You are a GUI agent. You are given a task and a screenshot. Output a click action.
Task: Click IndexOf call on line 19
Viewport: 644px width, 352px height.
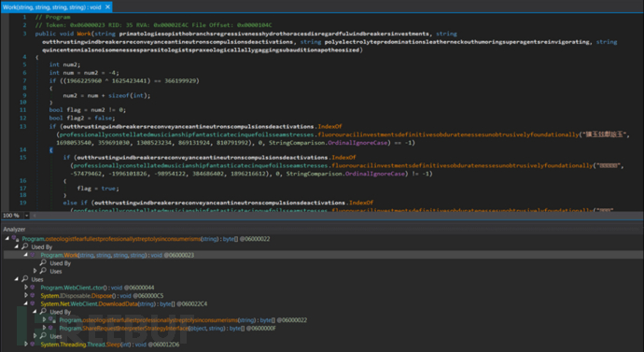(361, 203)
